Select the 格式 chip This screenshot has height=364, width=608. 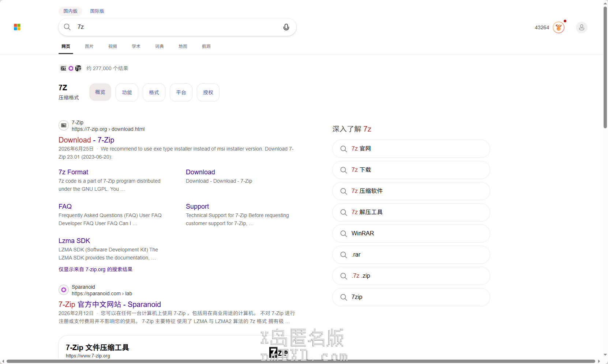154,92
